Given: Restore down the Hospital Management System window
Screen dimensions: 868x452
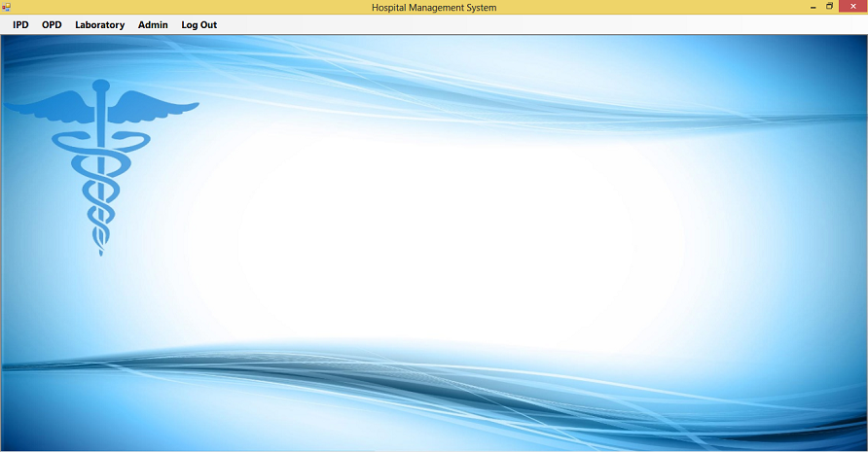Looking at the screenshot, I should (x=829, y=7).
